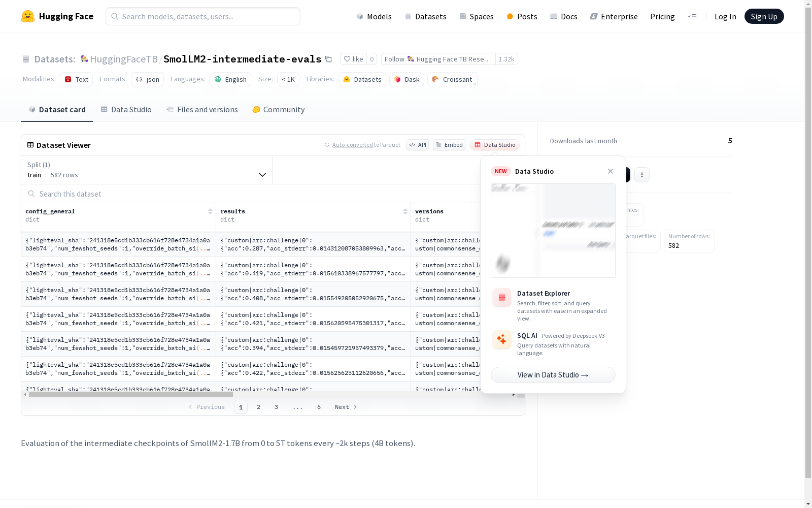Image resolution: width=812 pixels, height=508 pixels.
Task: Click View in Data Studio button
Action: point(553,375)
